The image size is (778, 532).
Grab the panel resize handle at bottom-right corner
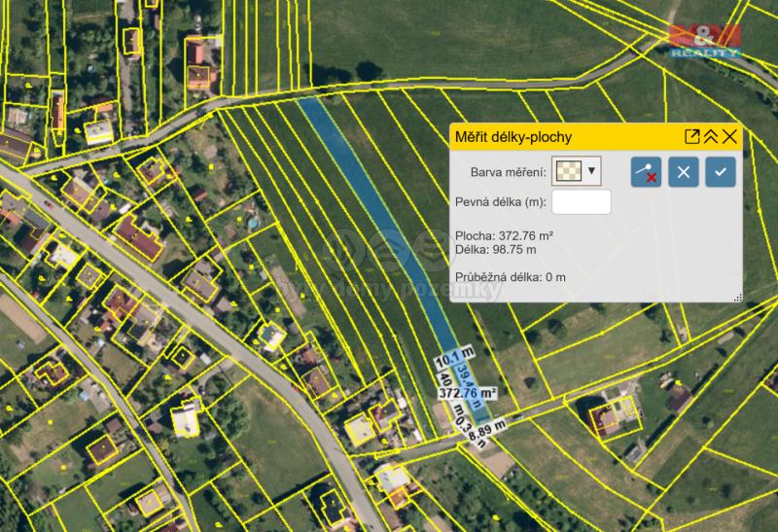click(738, 298)
